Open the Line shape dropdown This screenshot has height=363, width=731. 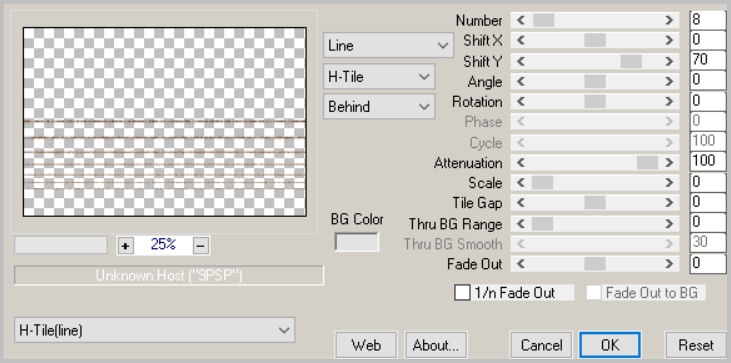(388, 45)
